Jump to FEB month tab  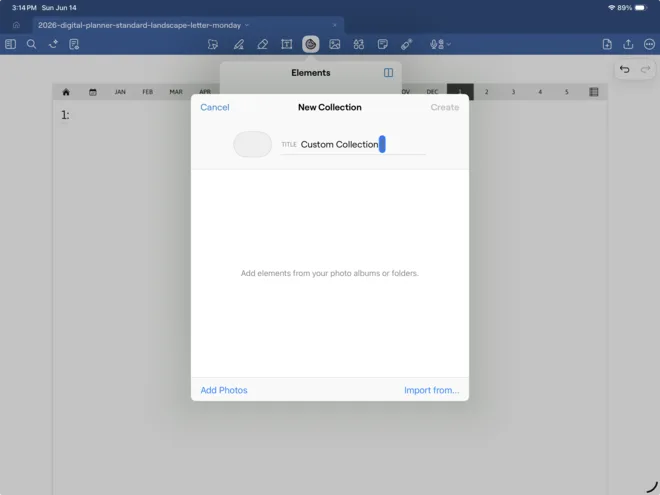(147, 92)
